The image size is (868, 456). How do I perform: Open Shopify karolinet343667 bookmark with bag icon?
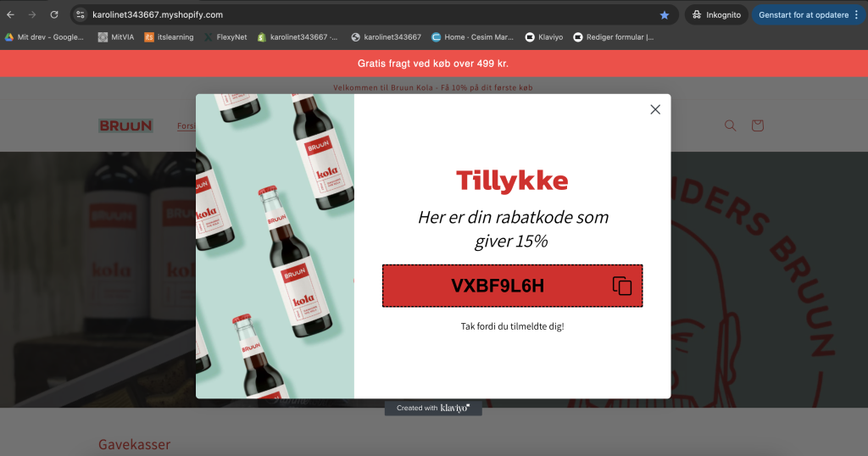[298, 37]
